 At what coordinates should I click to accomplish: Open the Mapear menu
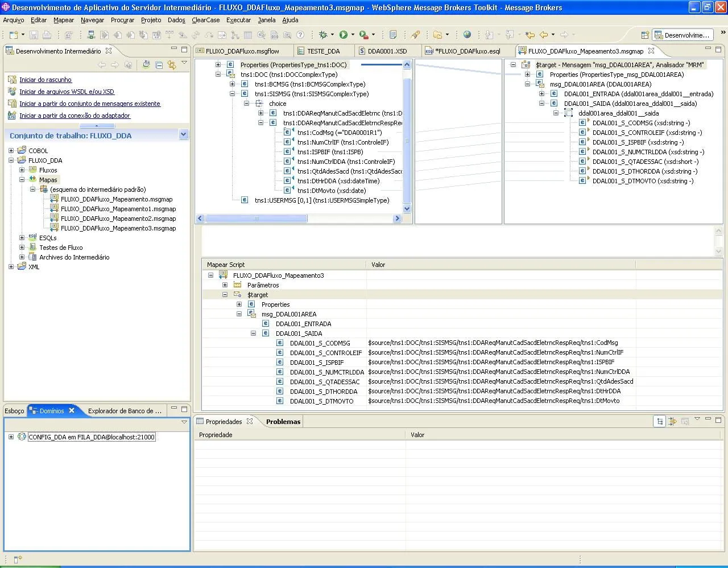click(63, 20)
